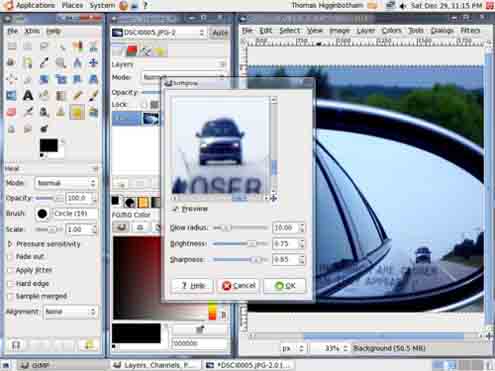Select the Free Select lasso tool

(x=44, y=46)
